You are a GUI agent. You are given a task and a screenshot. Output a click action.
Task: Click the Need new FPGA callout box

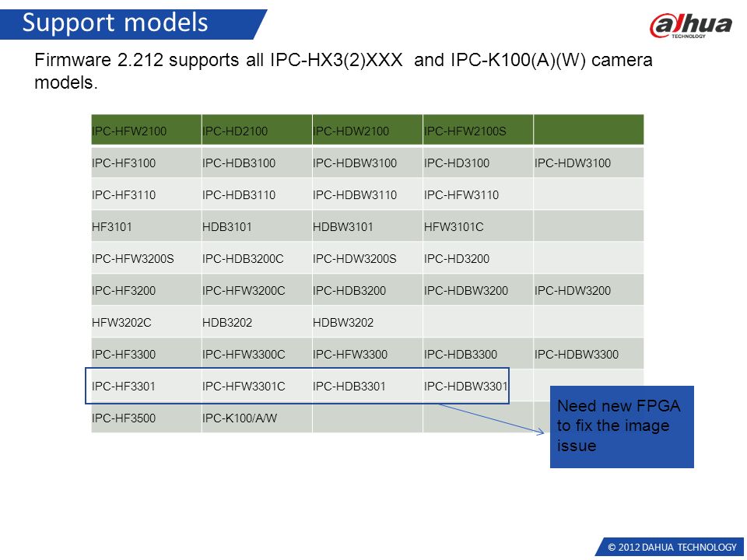tap(622, 427)
